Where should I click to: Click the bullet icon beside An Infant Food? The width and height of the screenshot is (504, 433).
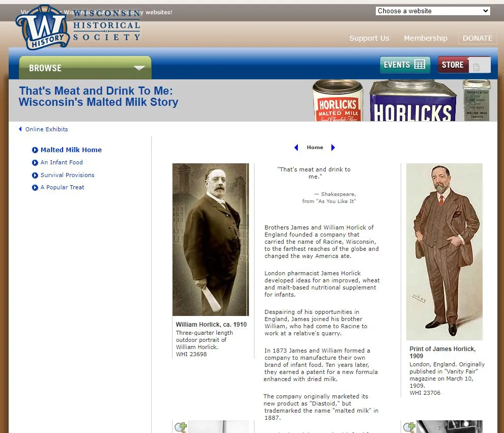click(x=35, y=162)
